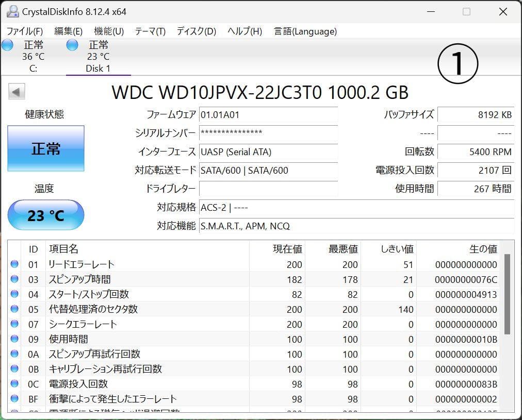Close the CrystalDiskInfo window
522x420 pixels.
pos(503,12)
